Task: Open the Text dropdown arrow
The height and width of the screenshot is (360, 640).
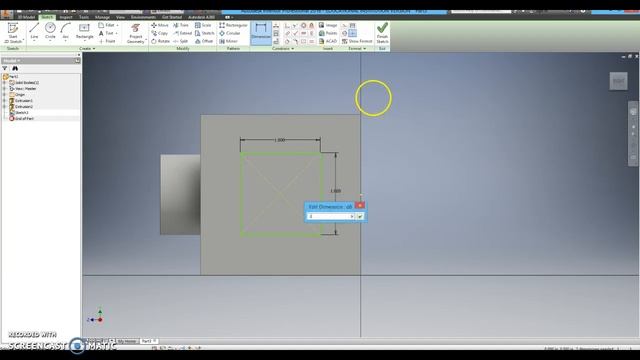Action: pyautogui.click(x=116, y=33)
